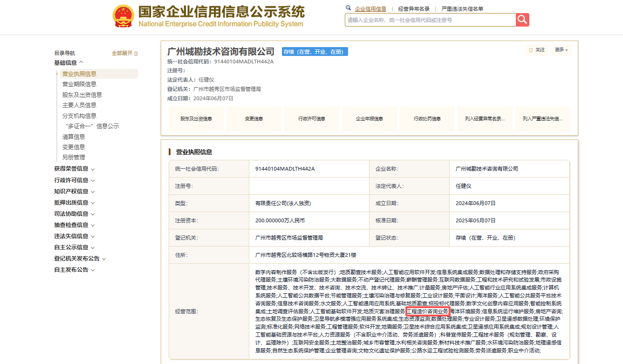
Task: Click the 类型 value 有限责任公司(法人独资)
Action: point(283,203)
